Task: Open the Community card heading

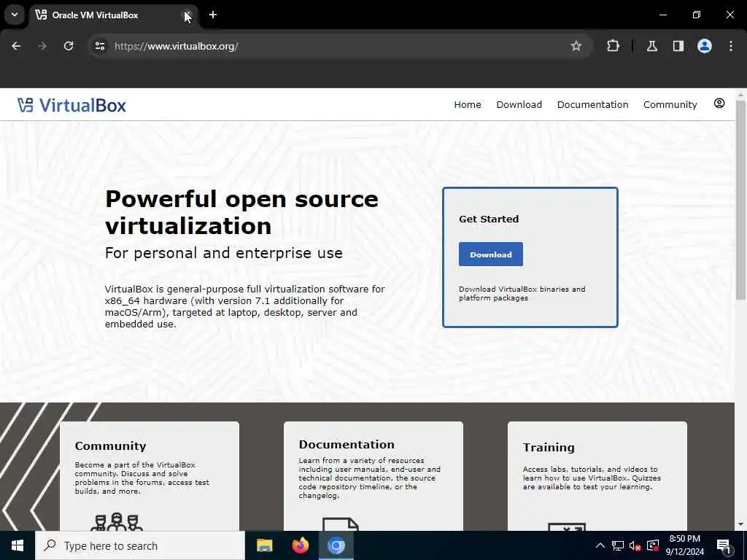Action: coord(111,446)
